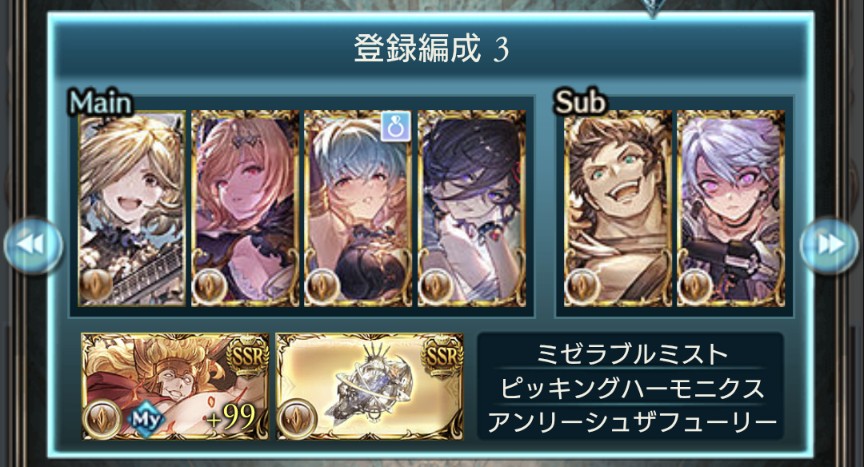Select the blonde main character portrait
Viewport: 864px width, 467px height.
(x=132, y=208)
